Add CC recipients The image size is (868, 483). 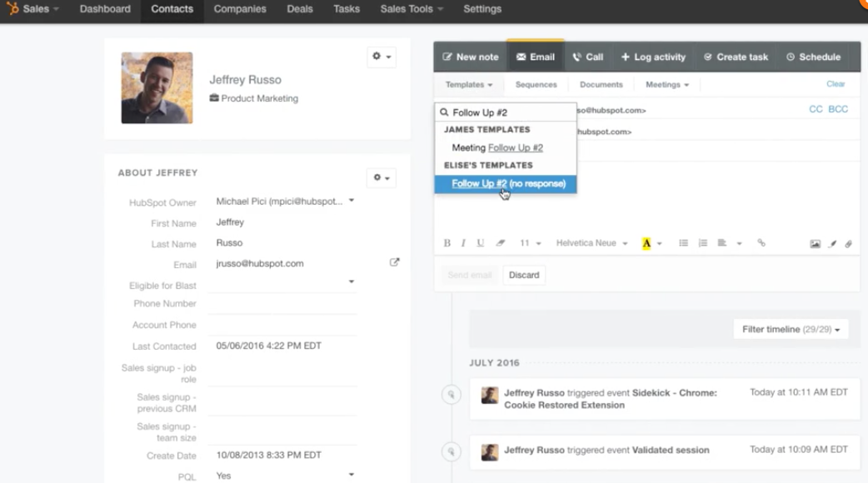(816, 109)
